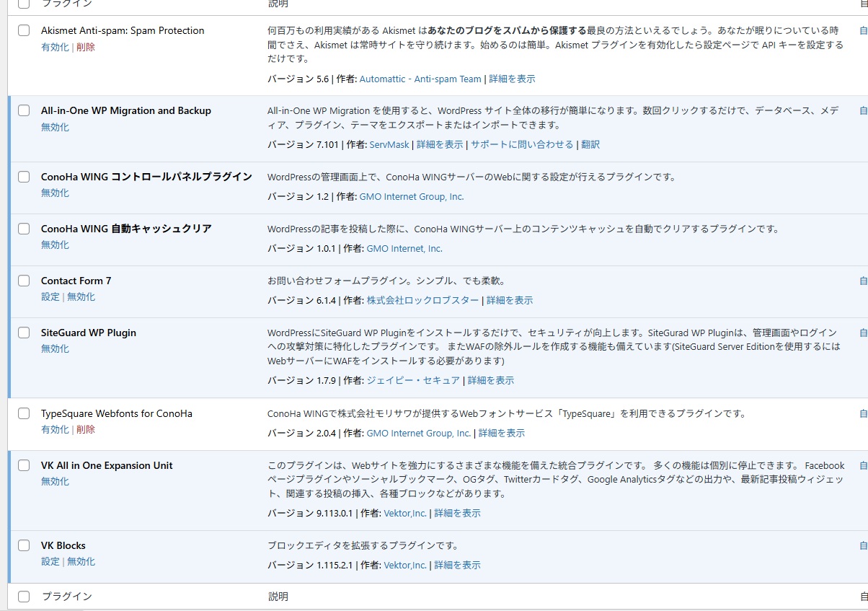Toggle the select-all checkbox in the table footer
The image size is (868, 611).
click(x=24, y=597)
